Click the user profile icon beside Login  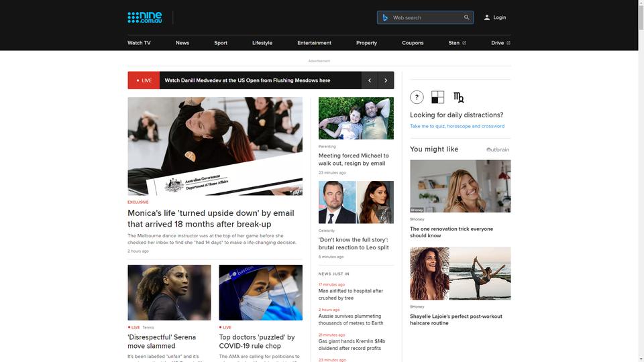pyautogui.click(x=487, y=17)
